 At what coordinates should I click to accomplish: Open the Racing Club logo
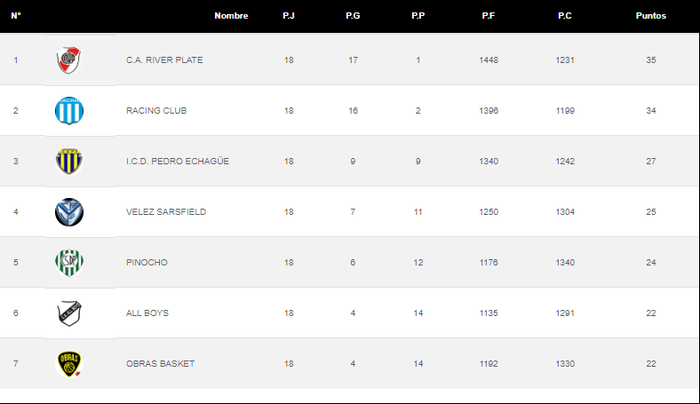click(x=69, y=111)
